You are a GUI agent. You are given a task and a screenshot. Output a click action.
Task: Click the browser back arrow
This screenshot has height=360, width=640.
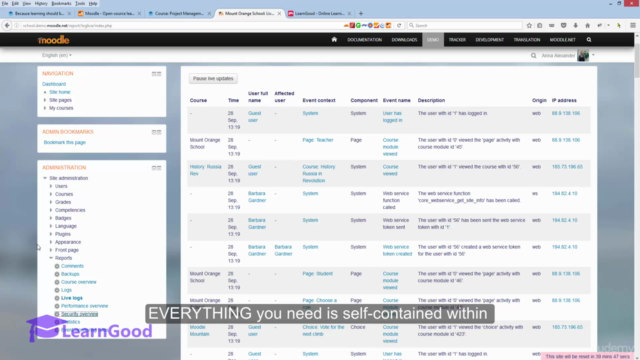click(7, 25)
